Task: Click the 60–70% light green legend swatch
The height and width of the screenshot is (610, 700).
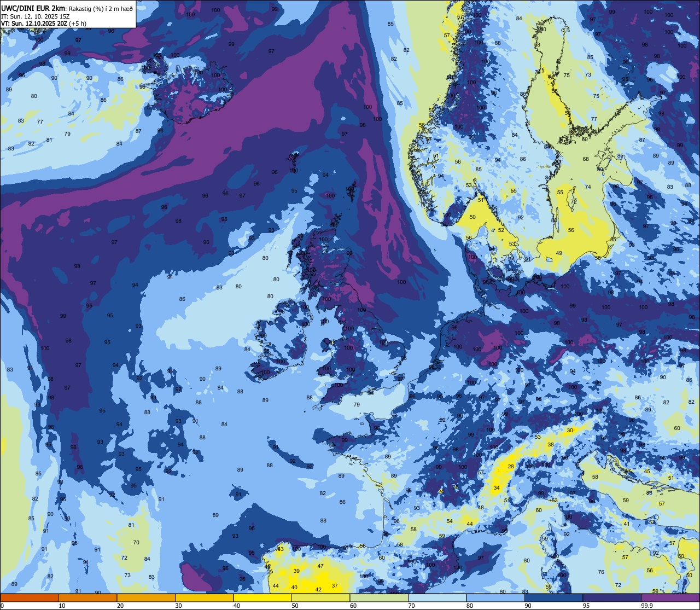Action: pos(379,597)
